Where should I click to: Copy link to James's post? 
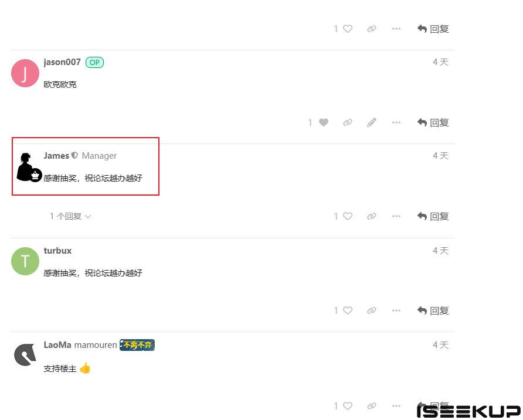point(372,216)
